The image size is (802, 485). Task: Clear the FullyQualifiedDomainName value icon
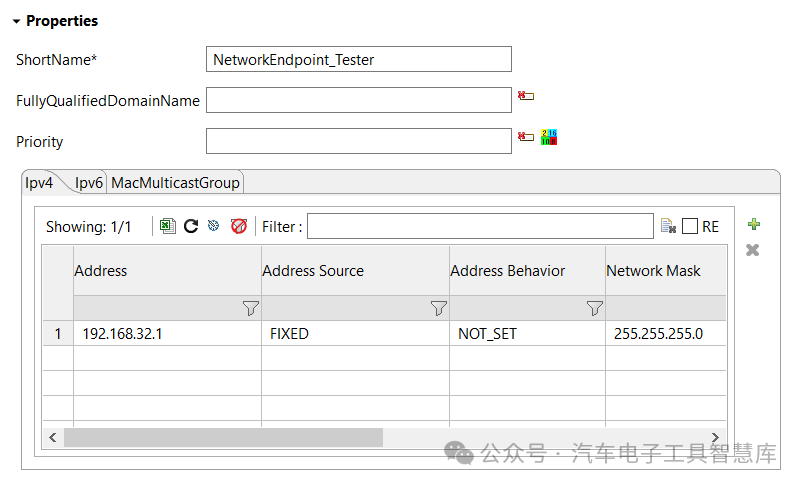click(x=526, y=96)
